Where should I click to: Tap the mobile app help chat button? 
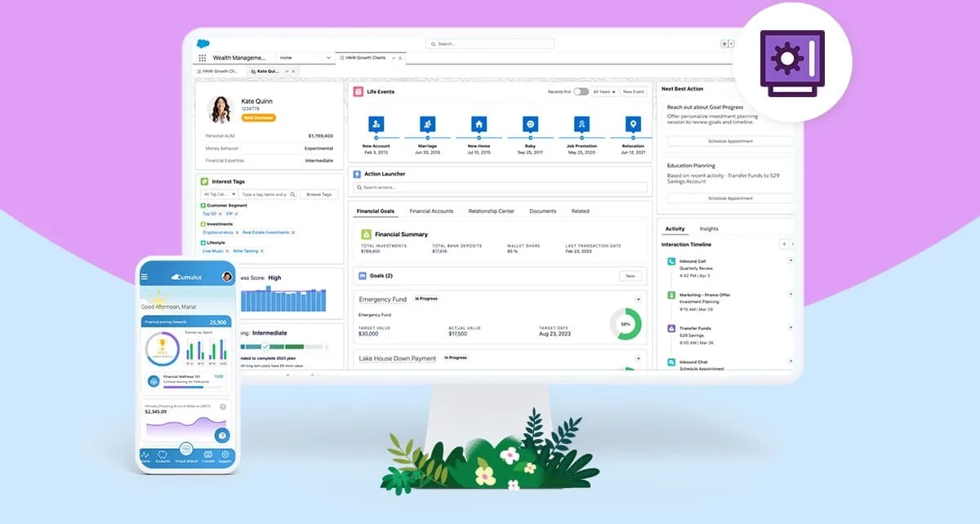click(221, 436)
